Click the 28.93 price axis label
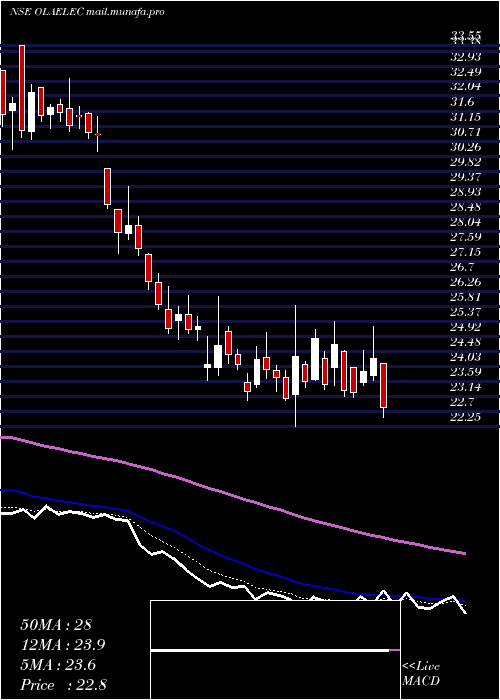The image size is (500, 700). pyautogui.click(x=466, y=192)
